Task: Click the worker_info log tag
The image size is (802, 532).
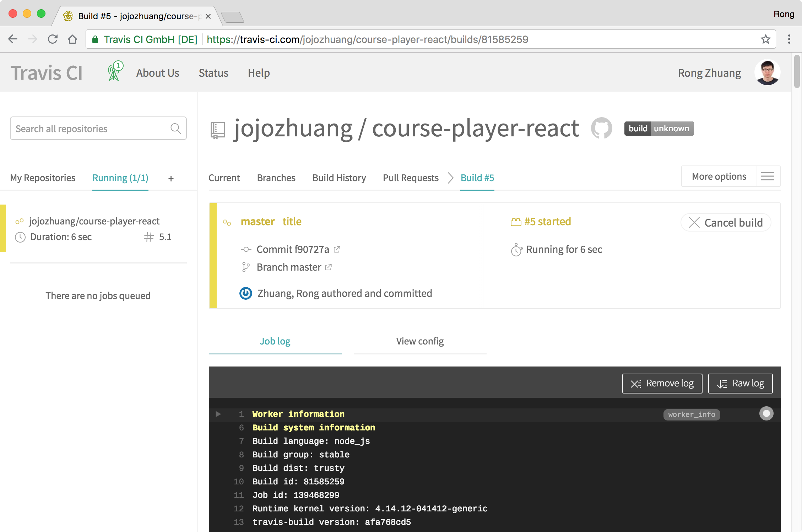Action: [692, 414]
